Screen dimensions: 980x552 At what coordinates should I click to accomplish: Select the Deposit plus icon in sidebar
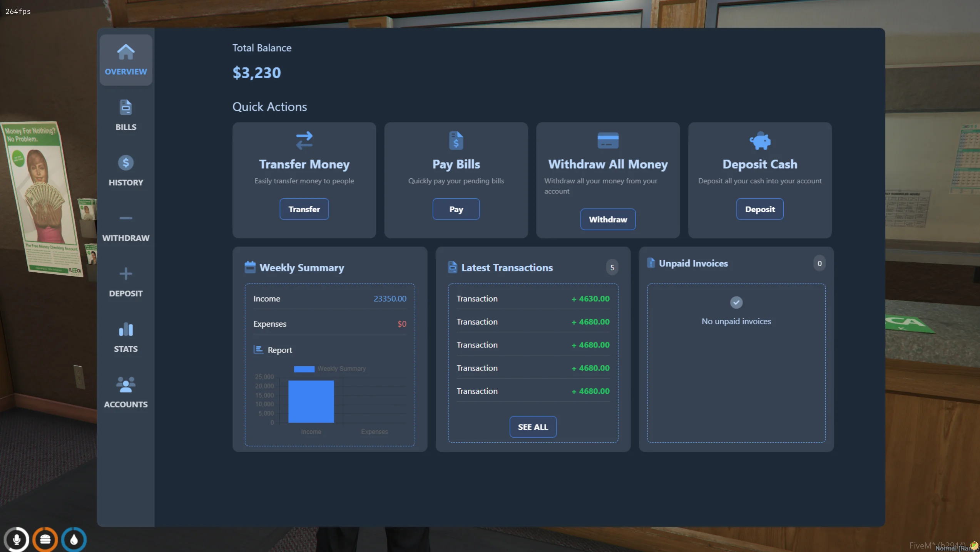pos(125,274)
